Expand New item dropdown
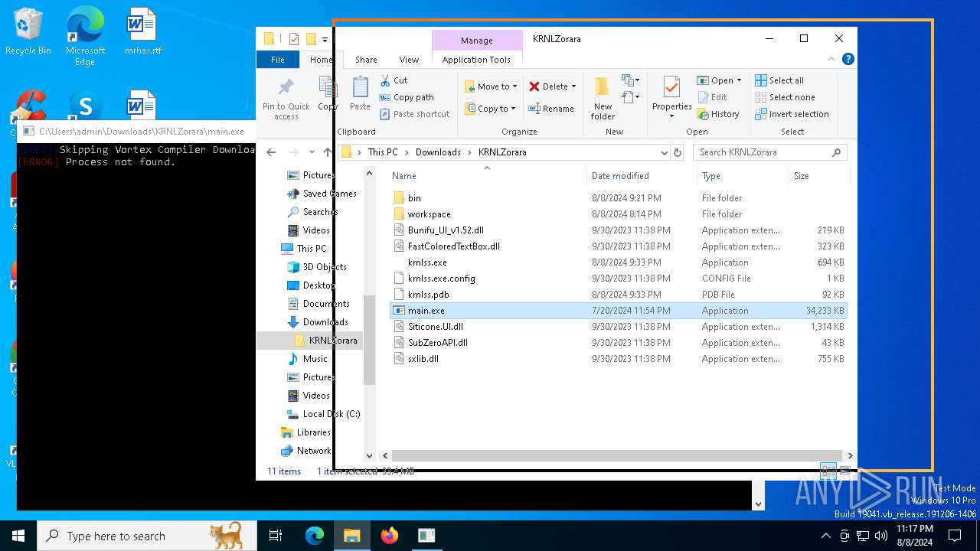 (631, 80)
